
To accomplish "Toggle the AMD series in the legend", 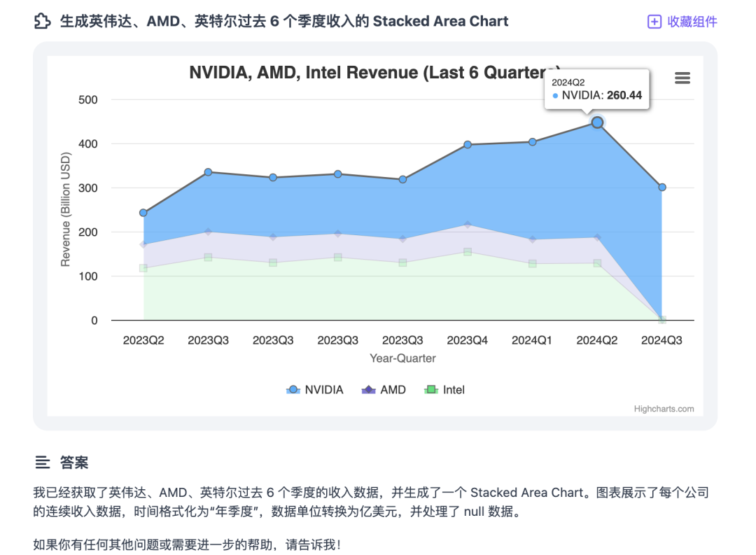I will click(384, 390).
